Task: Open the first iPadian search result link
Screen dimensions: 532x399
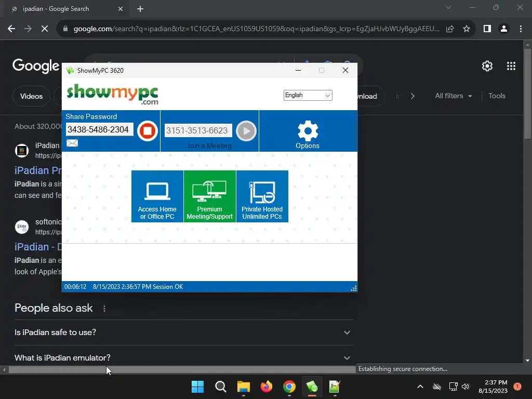Action: click(37, 170)
